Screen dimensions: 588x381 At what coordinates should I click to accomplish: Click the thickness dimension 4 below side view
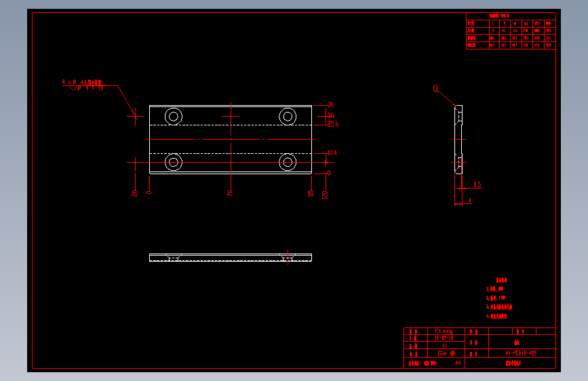470,201
